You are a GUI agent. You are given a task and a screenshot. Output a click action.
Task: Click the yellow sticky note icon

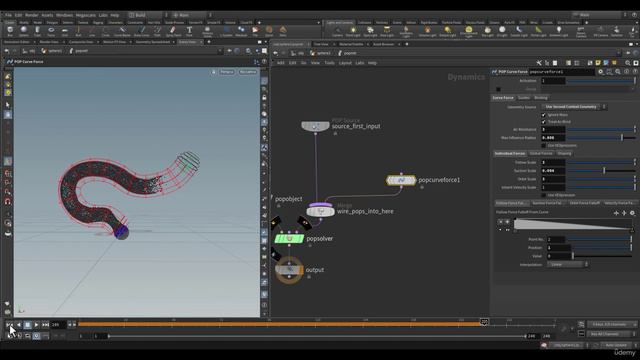598,63
